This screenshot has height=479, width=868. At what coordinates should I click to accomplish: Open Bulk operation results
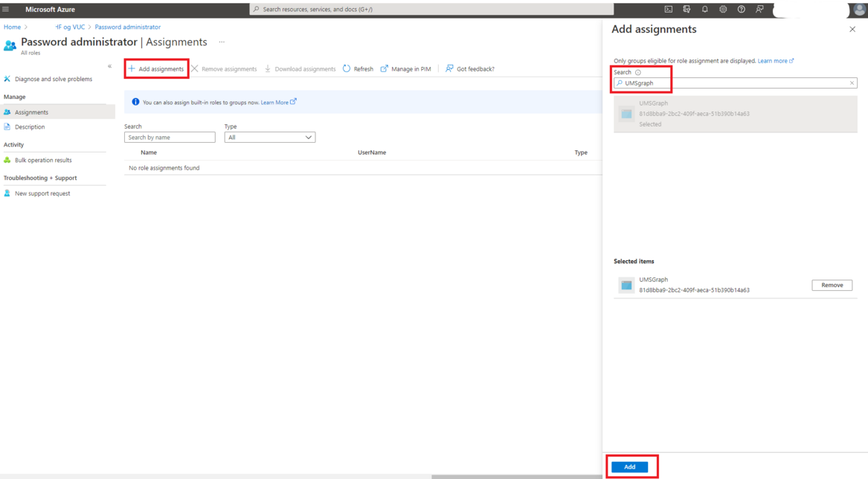pyautogui.click(x=43, y=160)
